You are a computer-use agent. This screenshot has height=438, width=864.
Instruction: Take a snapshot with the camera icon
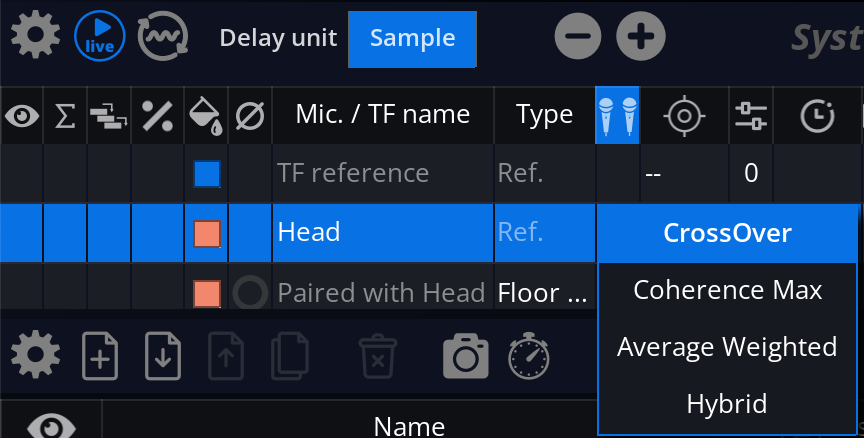pos(466,356)
